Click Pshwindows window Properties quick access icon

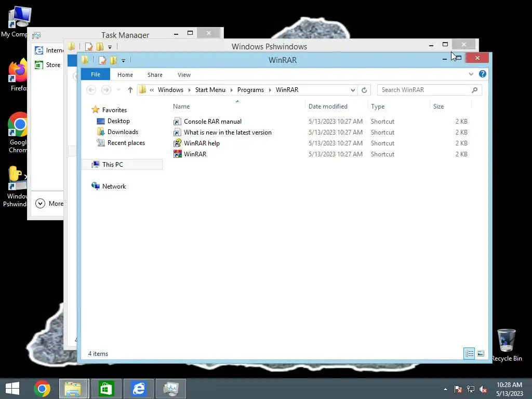coord(88,46)
